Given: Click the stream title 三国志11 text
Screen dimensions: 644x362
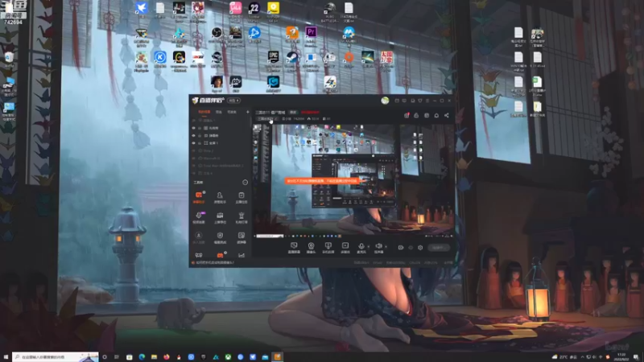Looking at the screenshot, I should click(x=270, y=112).
